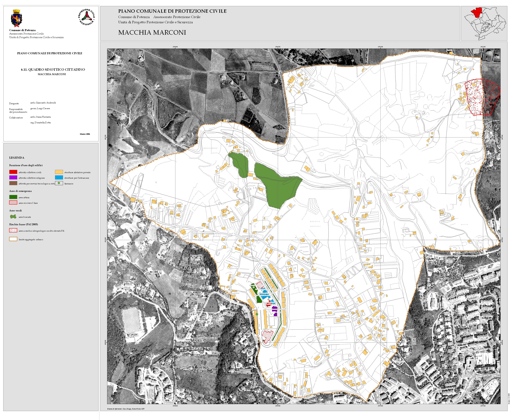Viewport: 517px width, 420px height.
Task: Click the hatched aree ricovero I fase symbol
Action: tap(13, 202)
